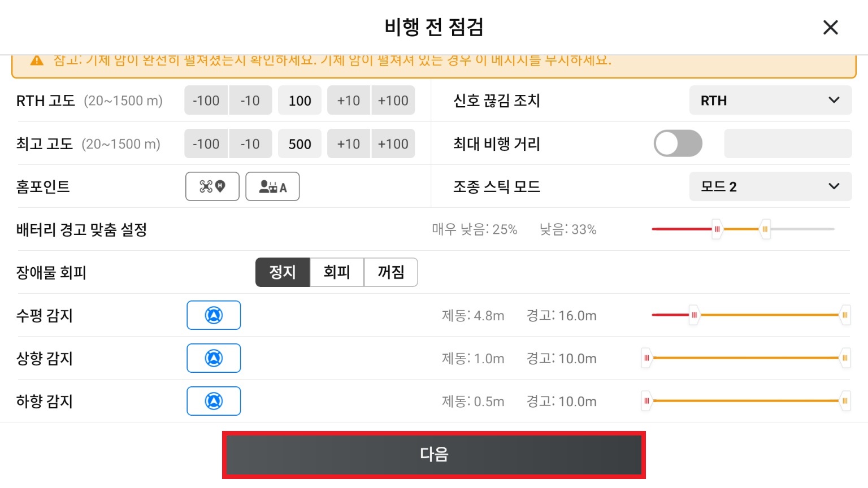Click the maximum flight distance input field
868x488 pixels.
click(787, 143)
